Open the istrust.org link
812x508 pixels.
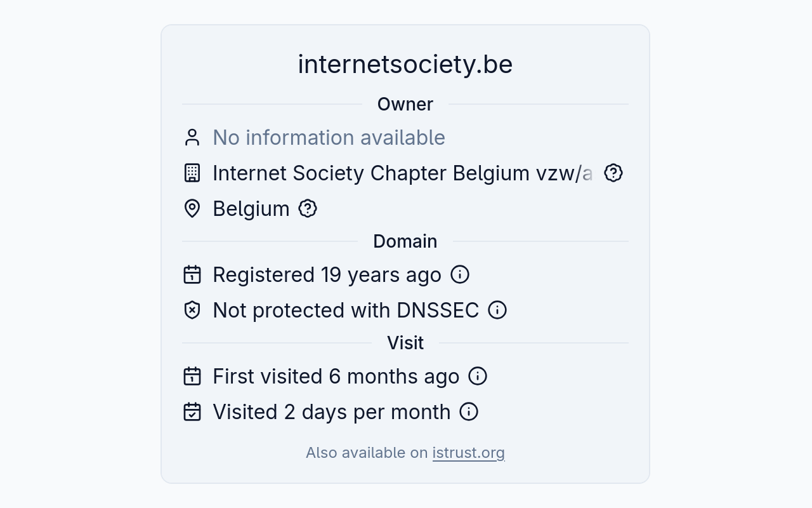tap(469, 453)
